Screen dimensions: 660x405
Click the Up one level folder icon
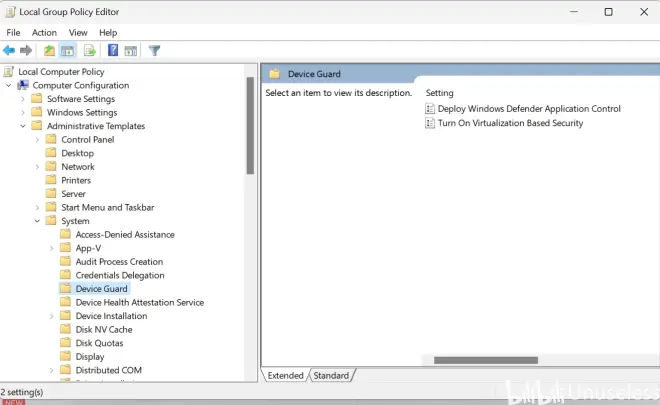pos(49,51)
